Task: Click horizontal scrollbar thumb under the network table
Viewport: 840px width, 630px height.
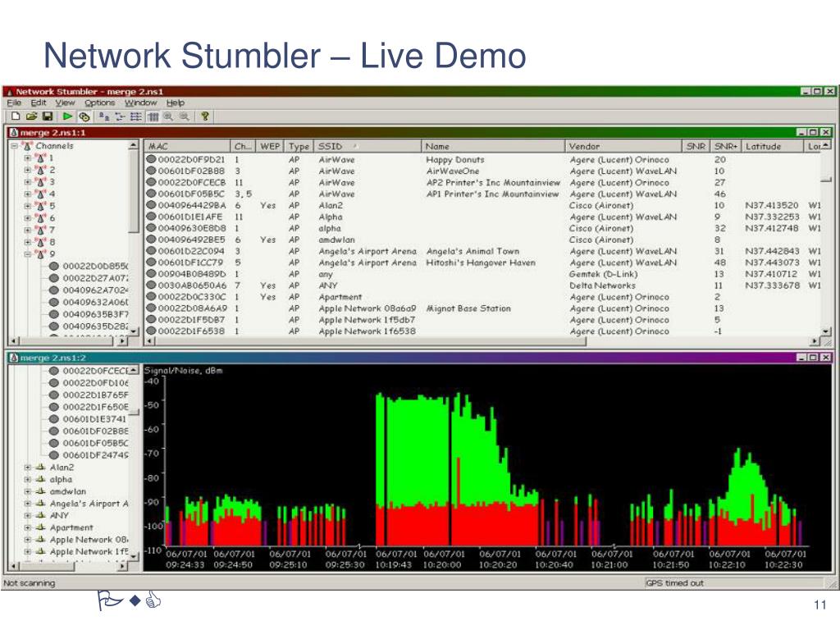Action: 371,340
